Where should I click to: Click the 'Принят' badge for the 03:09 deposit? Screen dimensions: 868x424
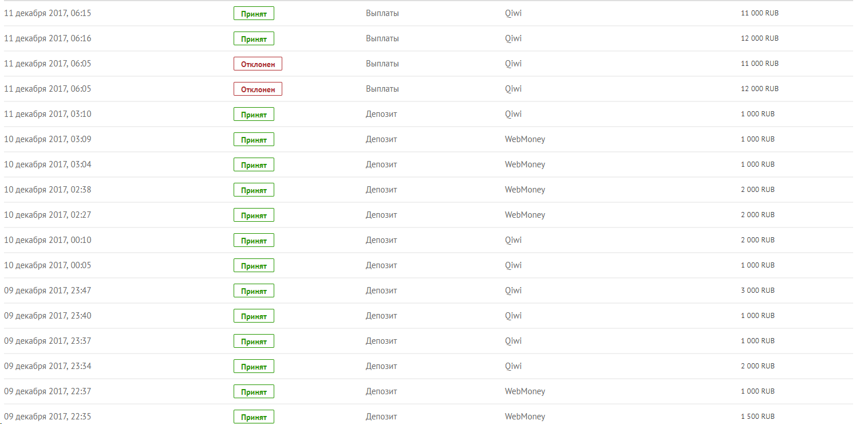click(x=254, y=139)
